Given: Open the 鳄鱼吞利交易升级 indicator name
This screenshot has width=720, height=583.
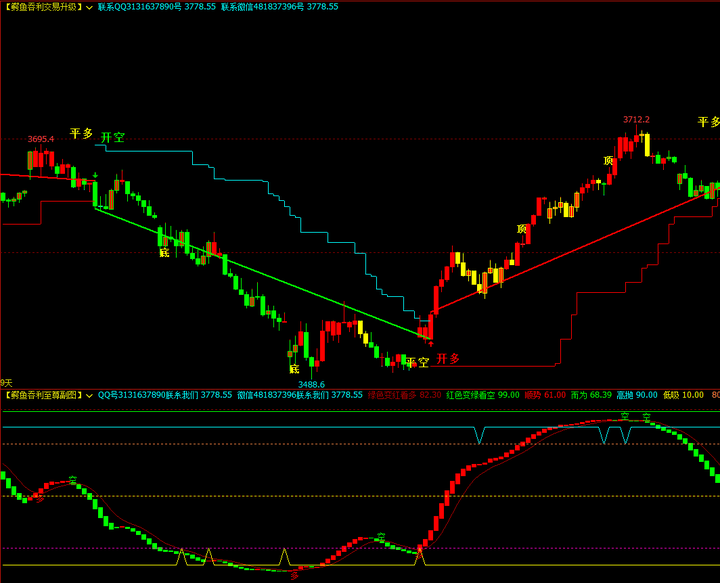Looking at the screenshot, I should (44, 7).
